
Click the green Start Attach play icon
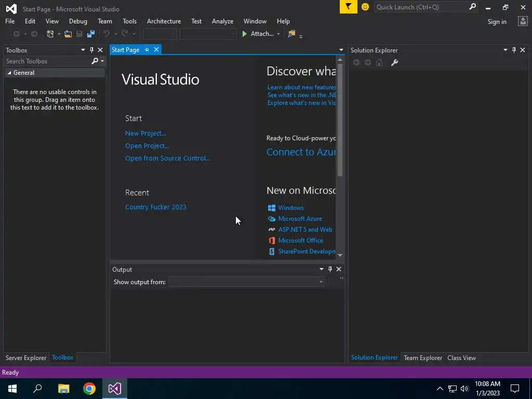click(244, 34)
